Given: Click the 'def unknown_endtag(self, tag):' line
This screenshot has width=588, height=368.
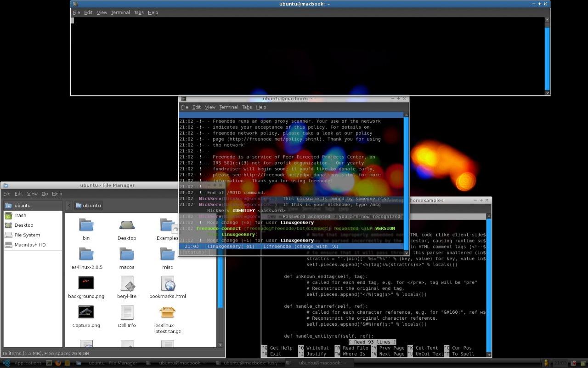Looking at the screenshot, I should click(x=326, y=276).
